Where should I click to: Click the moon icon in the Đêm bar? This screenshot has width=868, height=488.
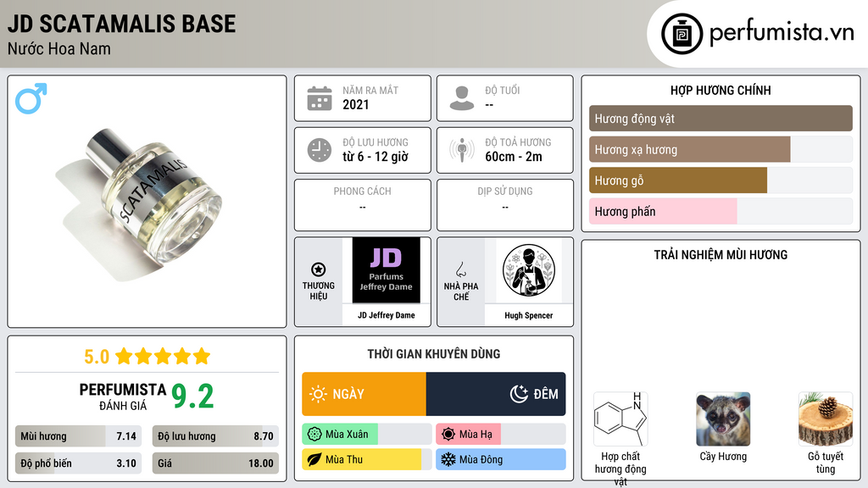[519, 394]
